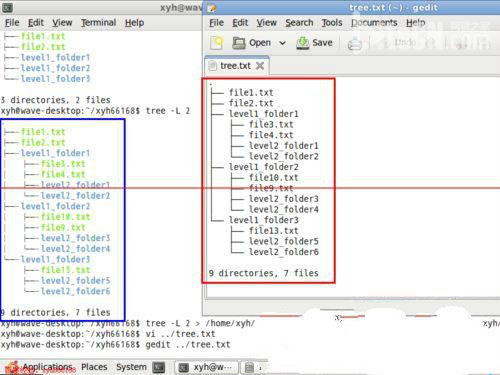Click green file10.txt in terminal output
500x375 pixels.
point(66,217)
